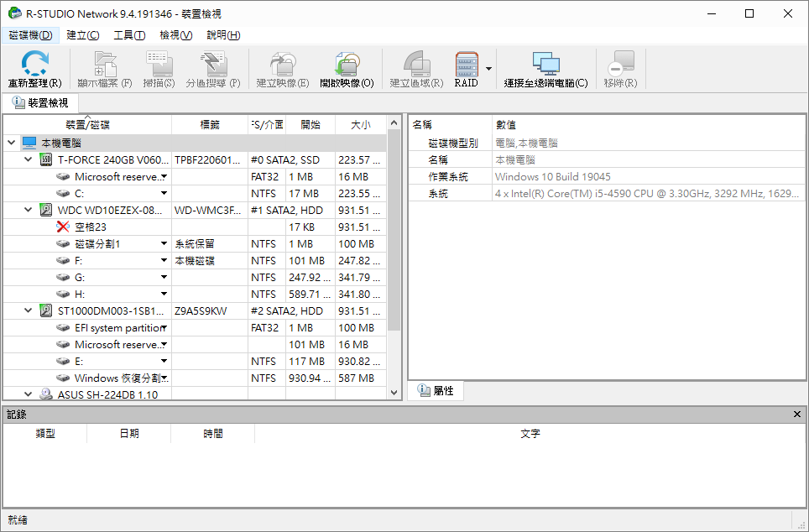Click the EFI system partition disk icon

point(63,327)
